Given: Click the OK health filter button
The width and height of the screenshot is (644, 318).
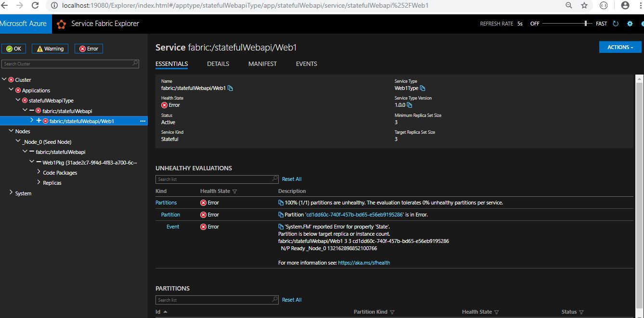Looking at the screenshot, I should pyautogui.click(x=14, y=48).
